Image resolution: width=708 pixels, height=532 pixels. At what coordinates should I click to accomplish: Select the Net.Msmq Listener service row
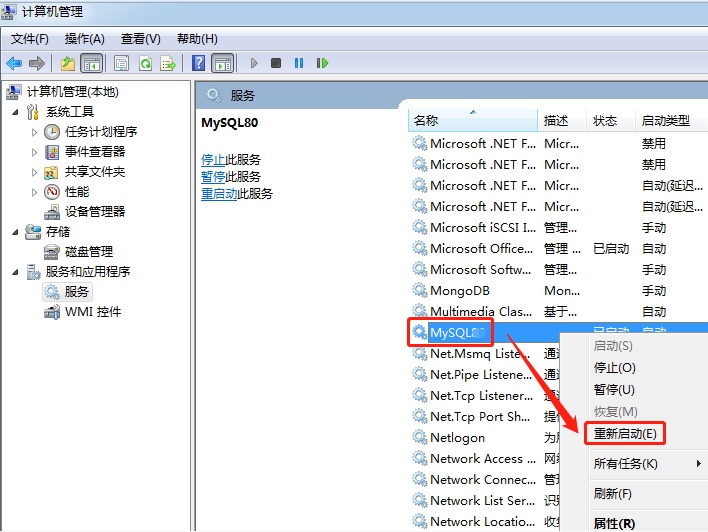(x=484, y=354)
